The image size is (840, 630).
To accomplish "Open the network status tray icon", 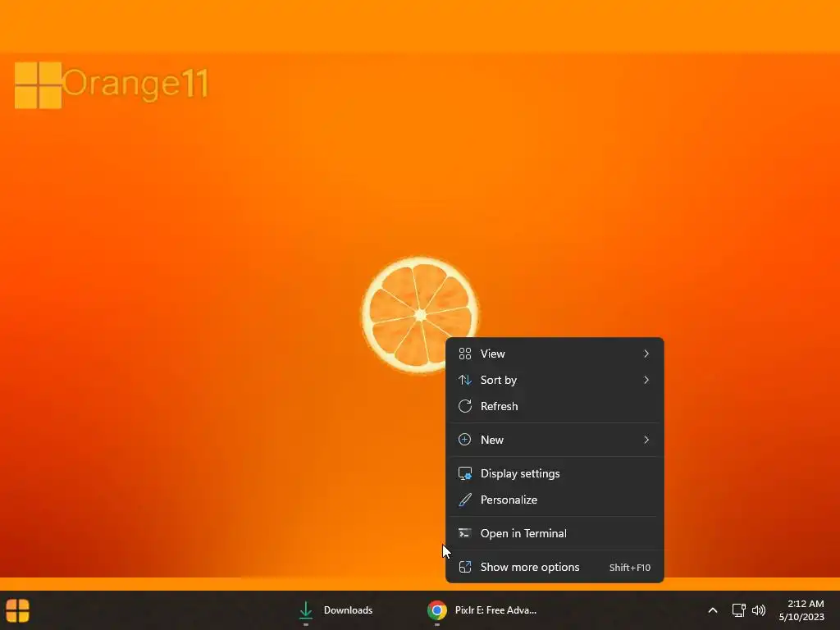I will (739, 610).
